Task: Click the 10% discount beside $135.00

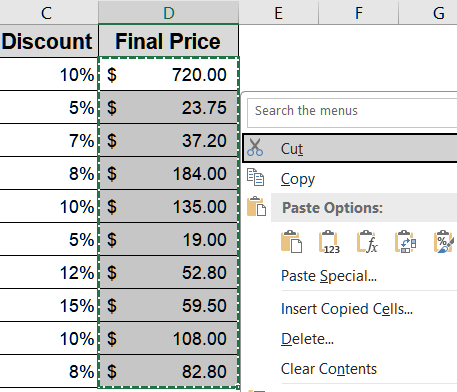Action: click(x=49, y=206)
